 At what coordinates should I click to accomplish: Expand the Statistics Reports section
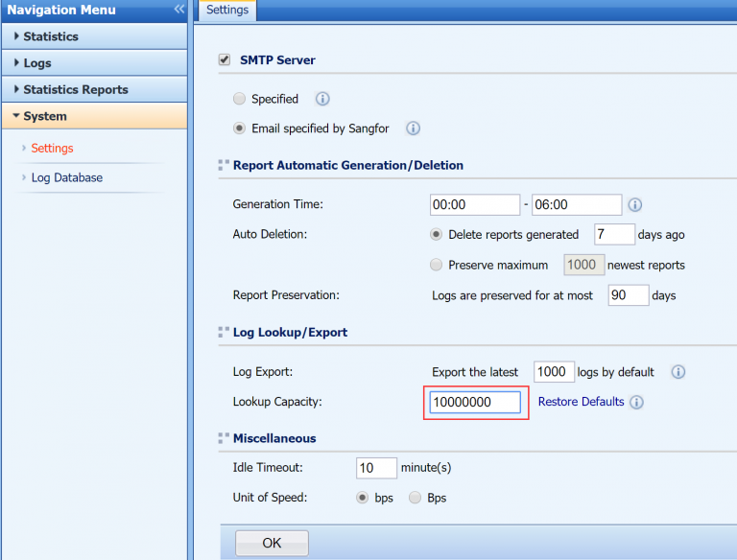tap(75, 89)
